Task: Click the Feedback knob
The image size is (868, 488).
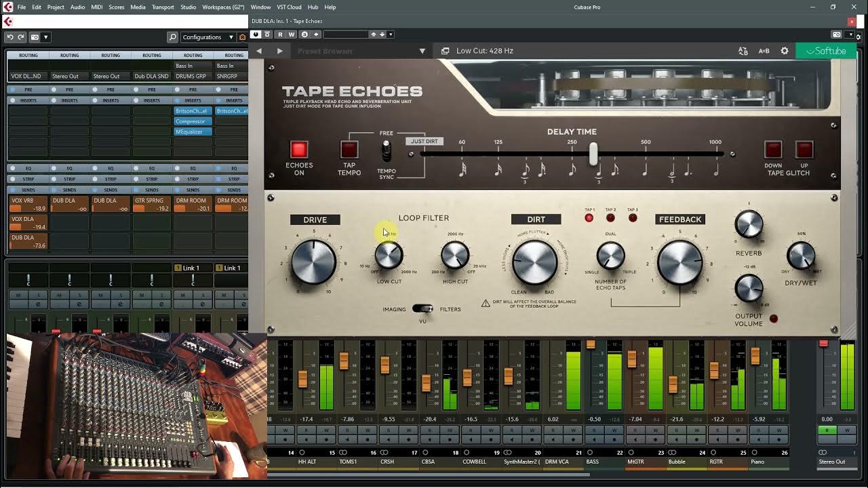Action: pyautogui.click(x=679, y=262)
